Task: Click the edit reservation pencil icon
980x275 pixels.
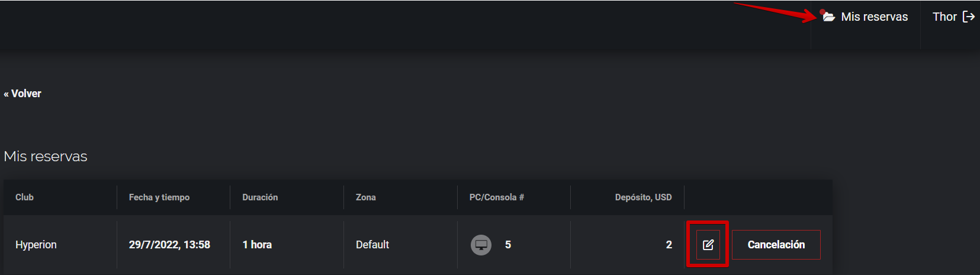Action: click(708, 245)
